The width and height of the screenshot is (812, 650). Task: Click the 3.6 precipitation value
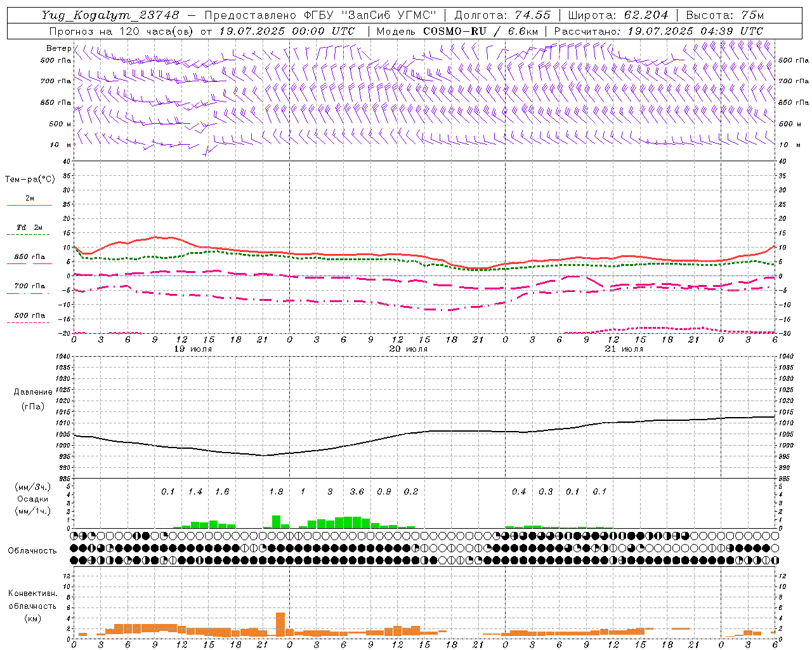click(357, 491)
